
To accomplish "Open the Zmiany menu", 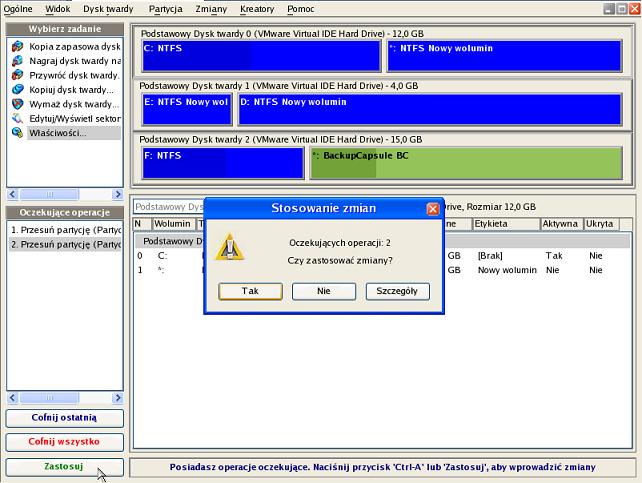I will click(211, 9).
